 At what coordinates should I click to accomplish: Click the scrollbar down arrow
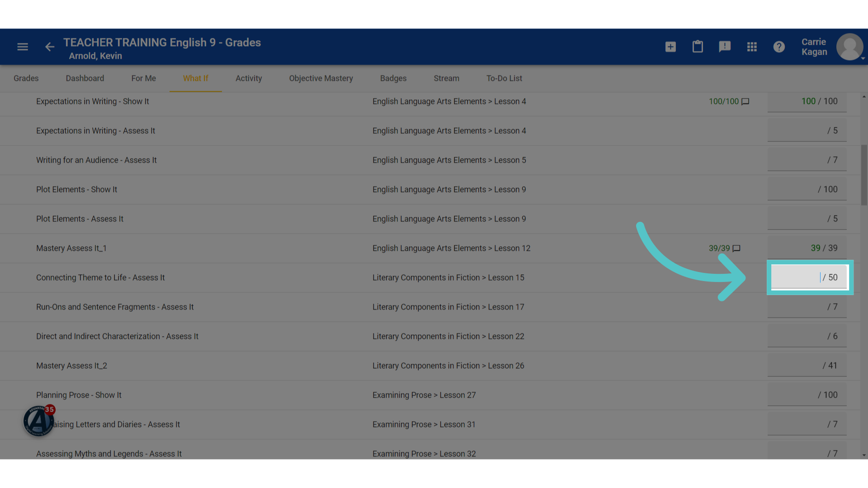coord(864,455)
